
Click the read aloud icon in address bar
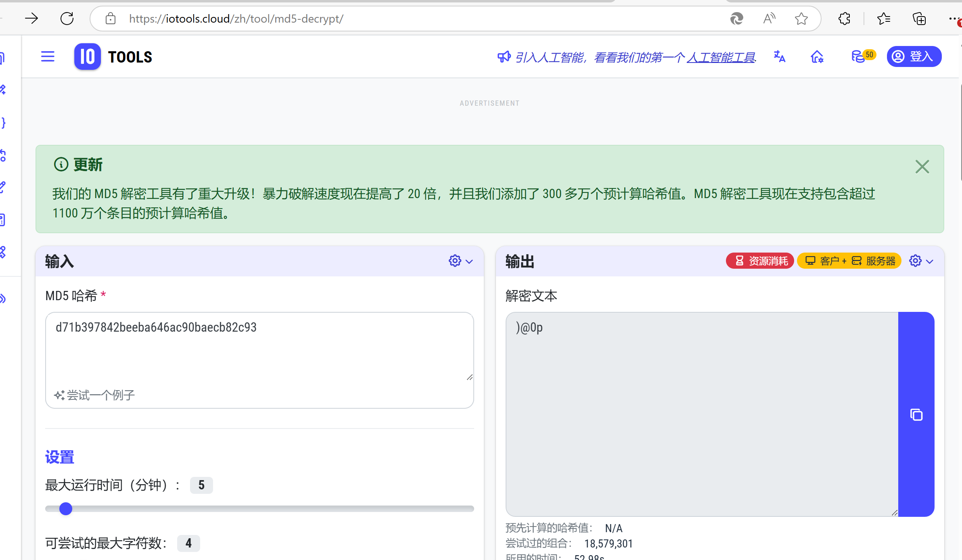point(769,19)
